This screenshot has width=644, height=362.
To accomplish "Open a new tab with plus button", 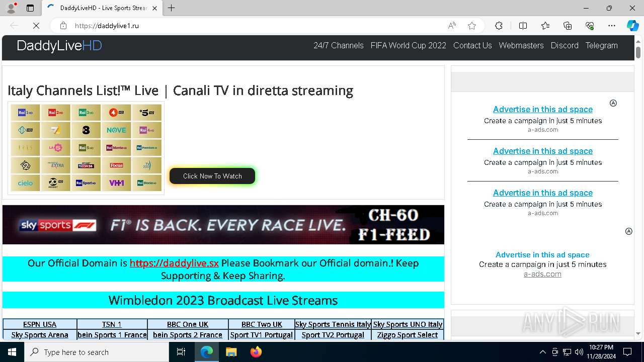I will pyautogui.click(x=172, y=8).
